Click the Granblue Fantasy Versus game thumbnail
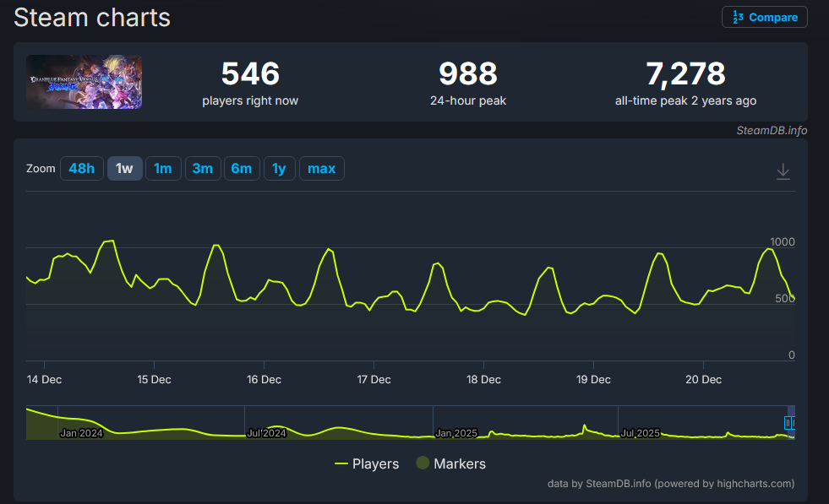 84,82
